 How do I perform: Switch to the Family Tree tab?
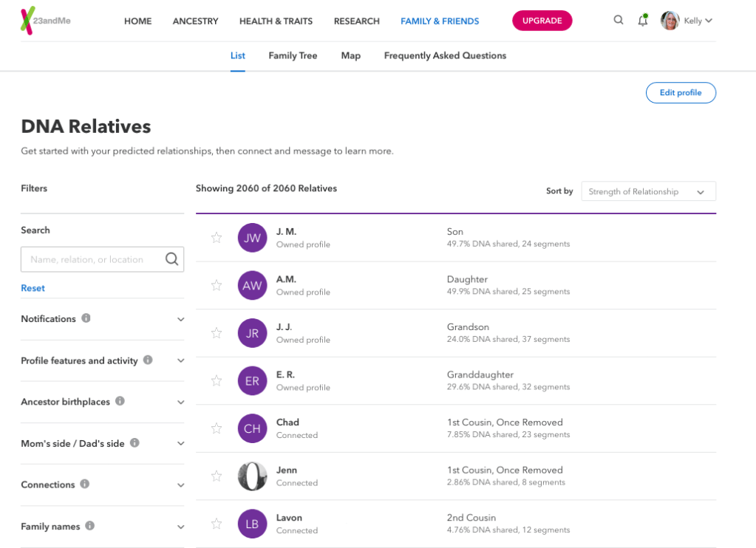tap(293, 55)
